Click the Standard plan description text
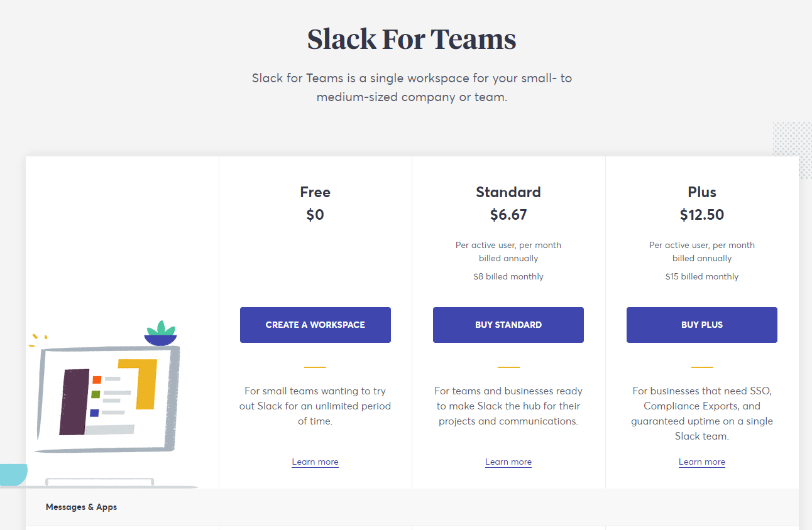The height and width of the screenshot is (530, 812). click(x=508, y=406)
